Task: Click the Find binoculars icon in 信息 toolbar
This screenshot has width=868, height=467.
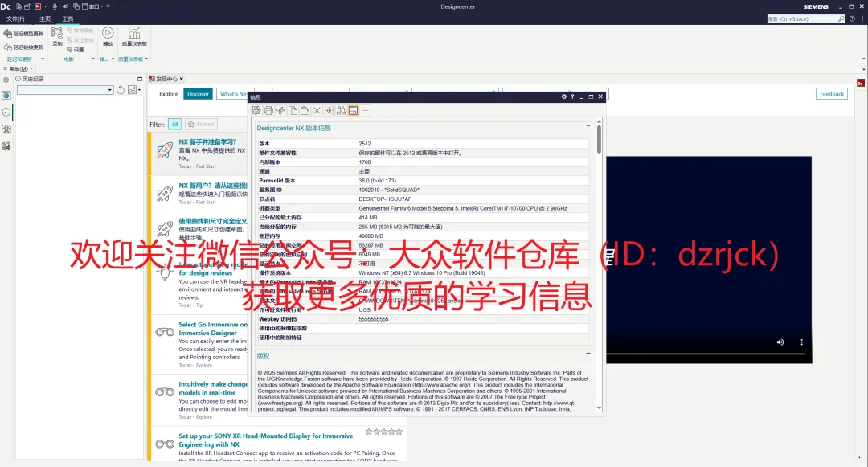Action: (x=341, y=111)
